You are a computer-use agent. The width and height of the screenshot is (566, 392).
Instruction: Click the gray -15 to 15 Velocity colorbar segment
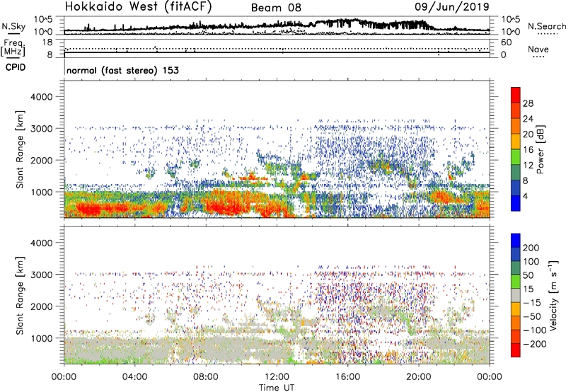pyautogui.click(x=516, y=296)
